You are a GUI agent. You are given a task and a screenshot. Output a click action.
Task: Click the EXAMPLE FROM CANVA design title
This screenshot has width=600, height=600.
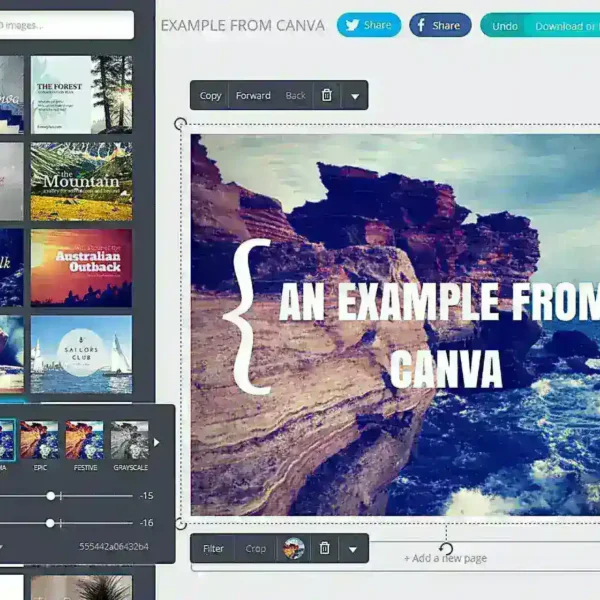coord(243,26)
